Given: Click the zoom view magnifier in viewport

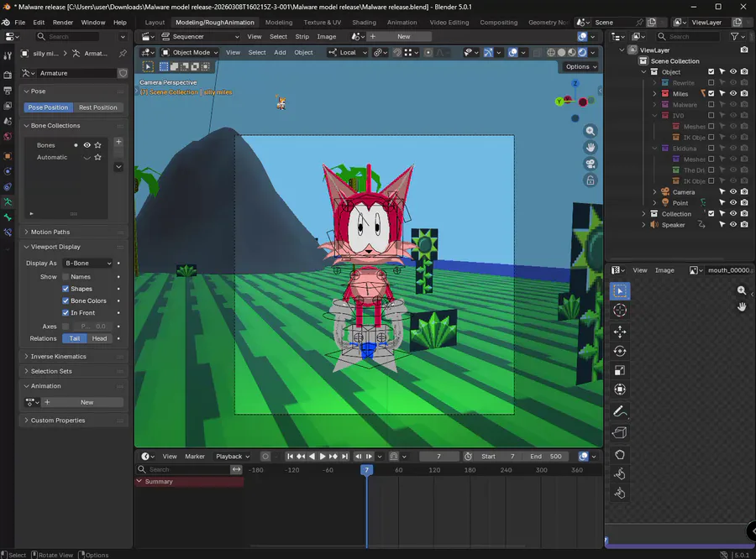Looking at the screenshot, I should [x=591, y=131].
